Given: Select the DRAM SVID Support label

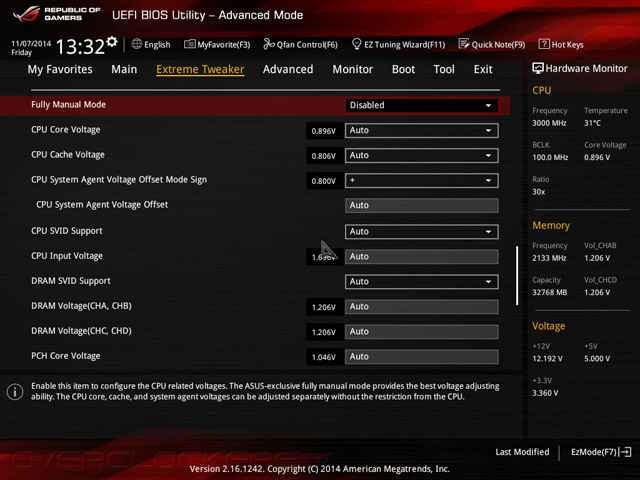Looking at the screenshot, I should point(71,281).
